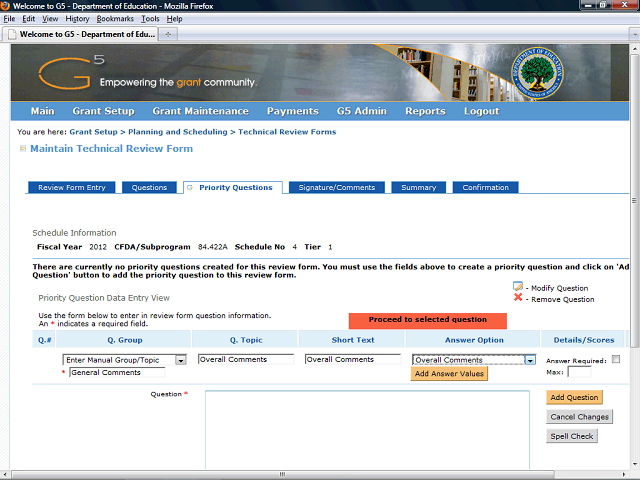This screenshot has height=480, width=640.
Task: Open the Grant Maintenance navigation menu
Action: pyautogui.click(x=200, y=111)
